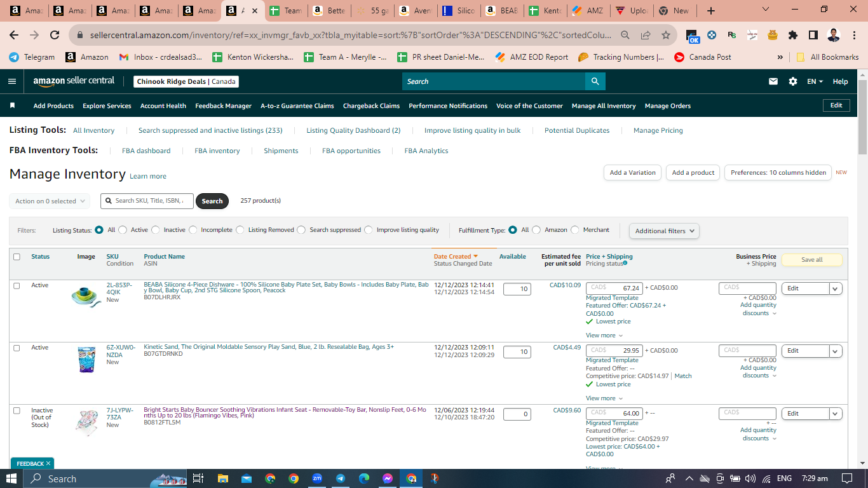The height and width of the screenshot is (488, 868).
Task: Open the Telegram bookmark
Action: 32,57
